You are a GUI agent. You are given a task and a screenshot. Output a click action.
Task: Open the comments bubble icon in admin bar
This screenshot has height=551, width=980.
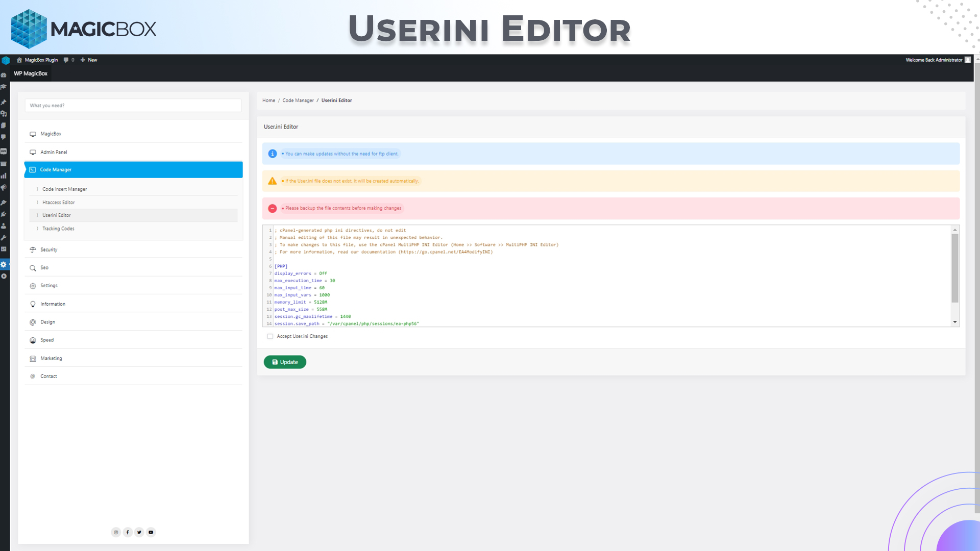pyautogui.click(x=66, y=60)
